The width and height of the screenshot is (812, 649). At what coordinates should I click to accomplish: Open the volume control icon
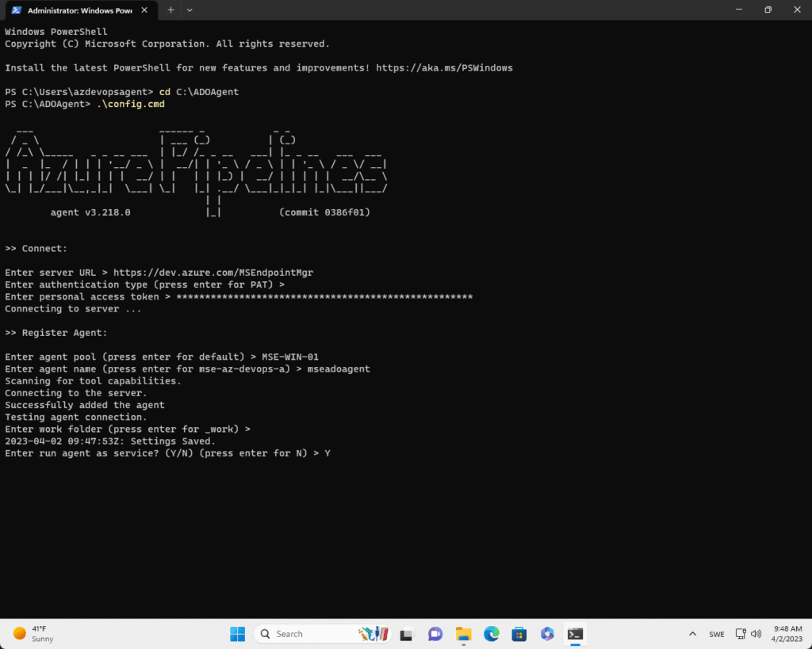click(756, 634)
